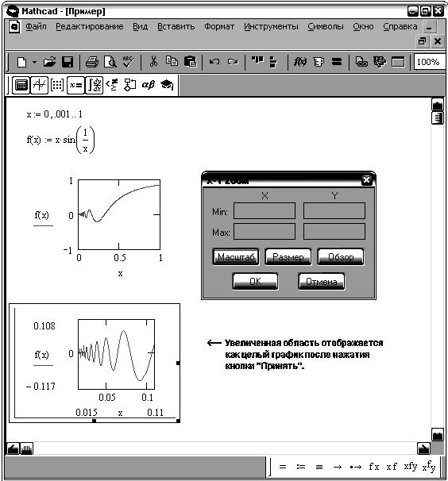Image resolution: width=448 pixels, height=481 pixels.
Task: Open the Matrix palette
Action: [57, 85]
